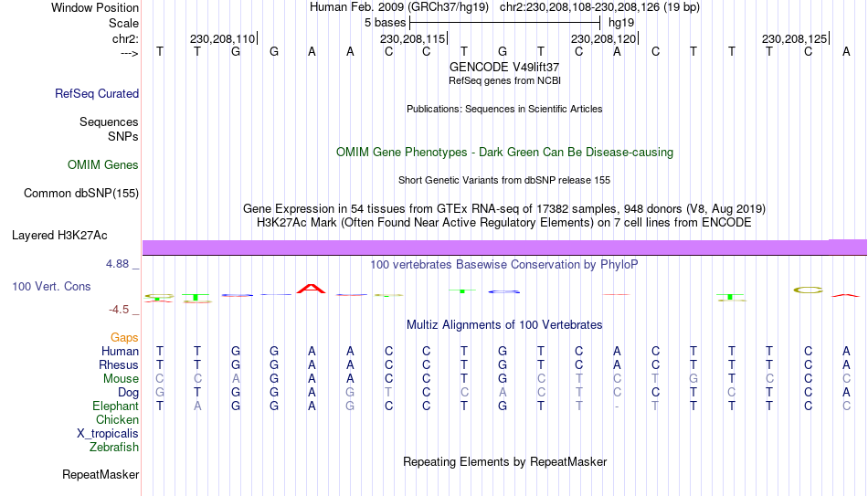Click the OMIM Genes track label

102,165
